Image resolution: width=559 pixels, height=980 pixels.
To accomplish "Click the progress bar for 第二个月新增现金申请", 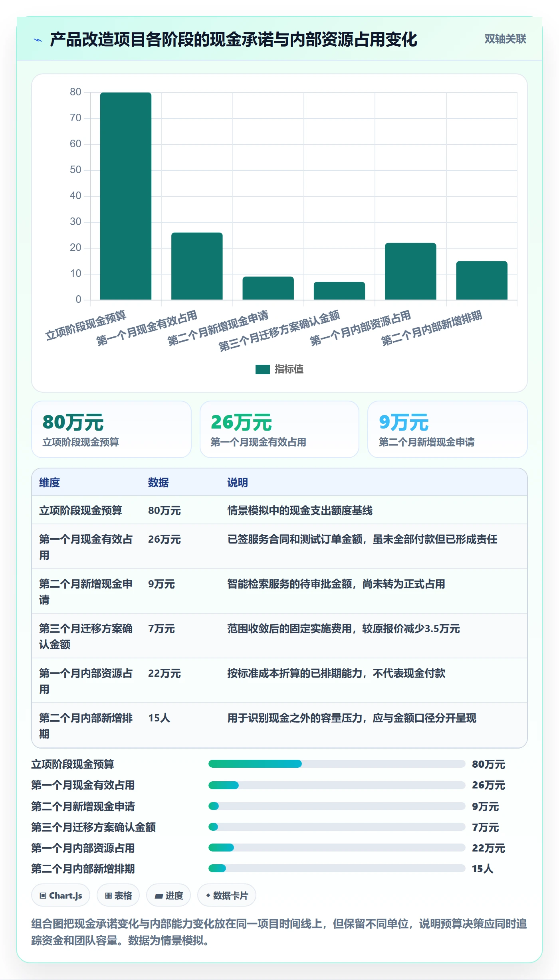I will point(337,806).
